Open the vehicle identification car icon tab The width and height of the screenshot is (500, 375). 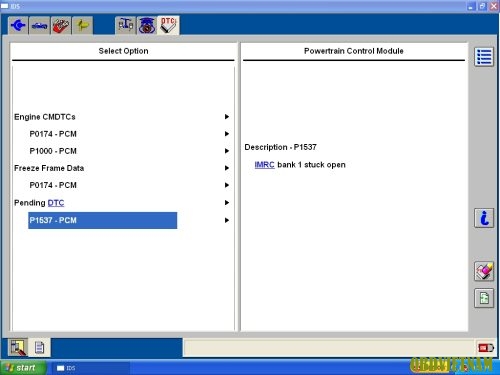39,25
